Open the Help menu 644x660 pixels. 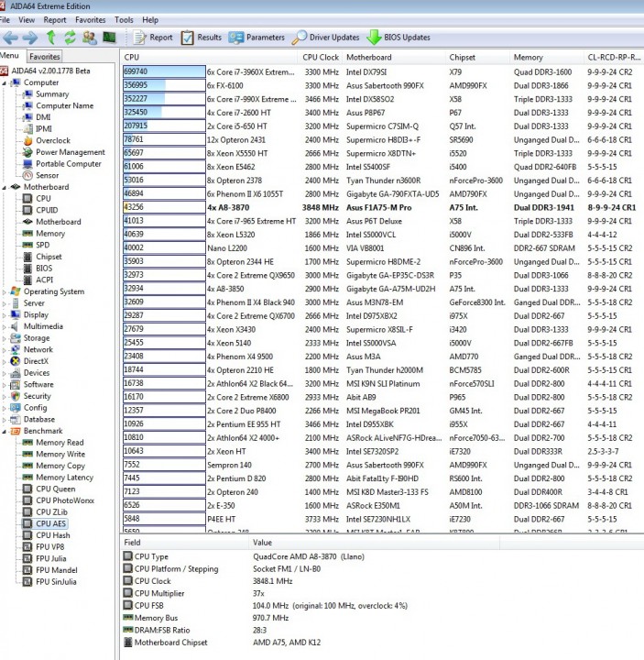pyautogui.click(x=150, y=20)
